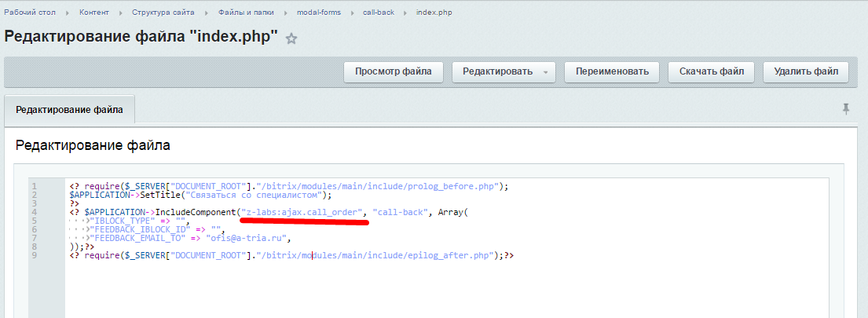
Task: Click the Просмотр файла button
Action: click(x=393, y=72)
